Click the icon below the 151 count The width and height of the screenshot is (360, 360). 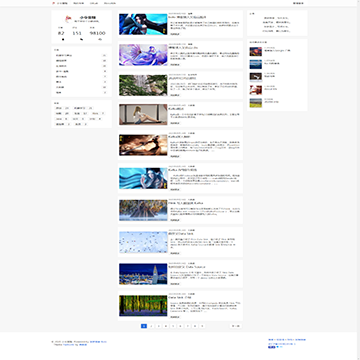click(x=82, y=39)
